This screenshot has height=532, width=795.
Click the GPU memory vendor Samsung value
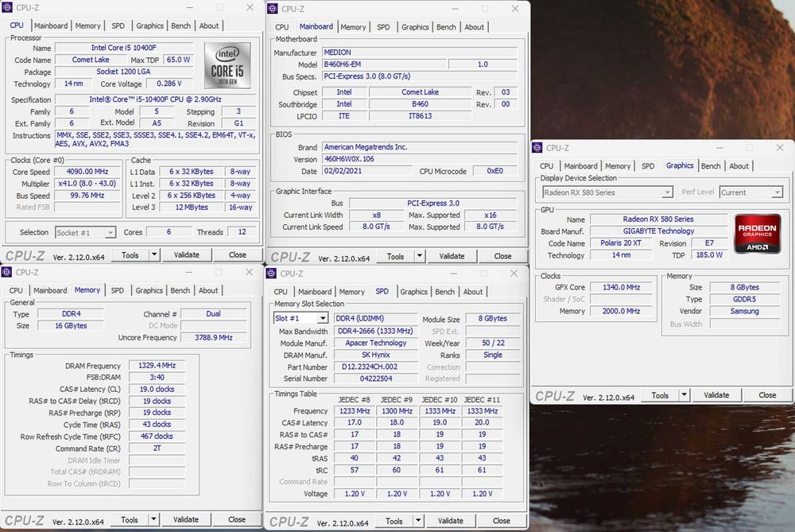tap(744, 311)
